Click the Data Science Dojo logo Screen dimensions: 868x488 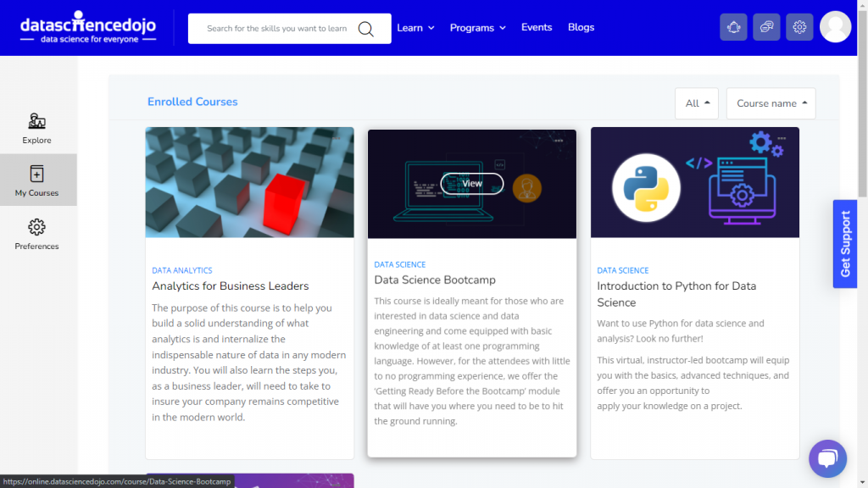click(x=88, y=27)
